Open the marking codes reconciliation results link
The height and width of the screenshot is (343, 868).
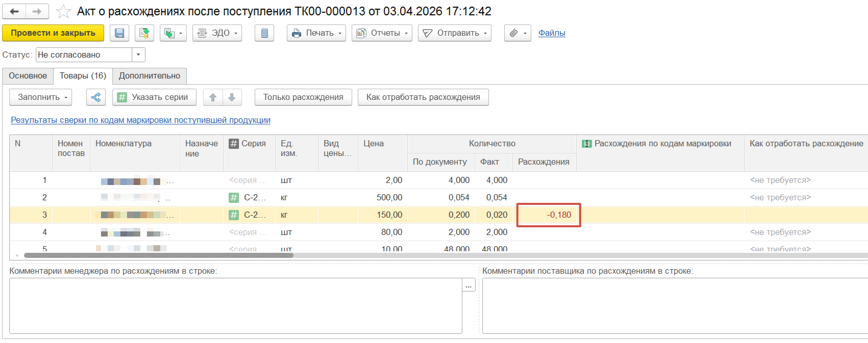140,120
